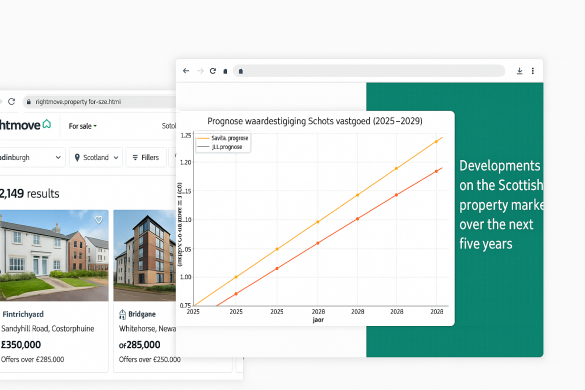Click the forward arrow in the front browser

(200, 71)
